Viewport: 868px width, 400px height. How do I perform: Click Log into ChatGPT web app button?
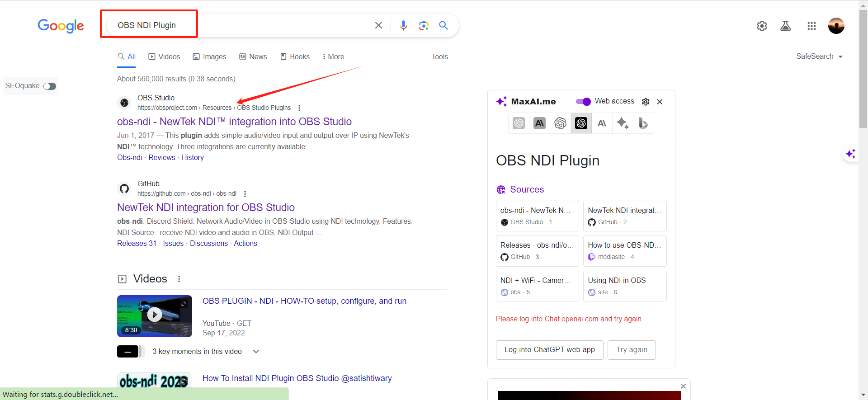coord(549,350)
